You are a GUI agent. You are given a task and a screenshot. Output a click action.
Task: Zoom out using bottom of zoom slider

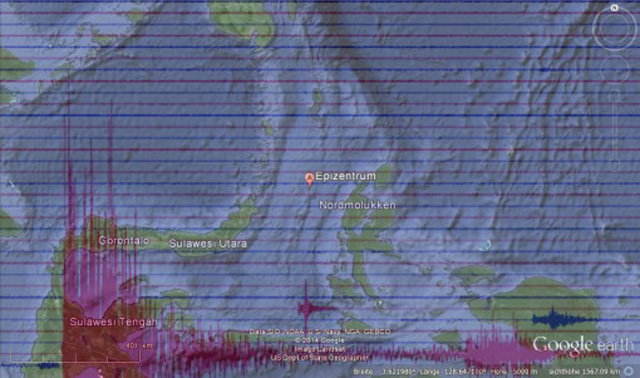[x=616, y=167]
